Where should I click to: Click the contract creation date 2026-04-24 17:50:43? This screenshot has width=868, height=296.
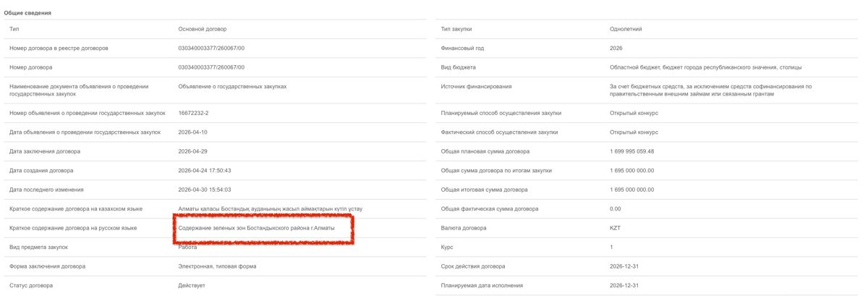pyautogui.click(x=205, y=170)
